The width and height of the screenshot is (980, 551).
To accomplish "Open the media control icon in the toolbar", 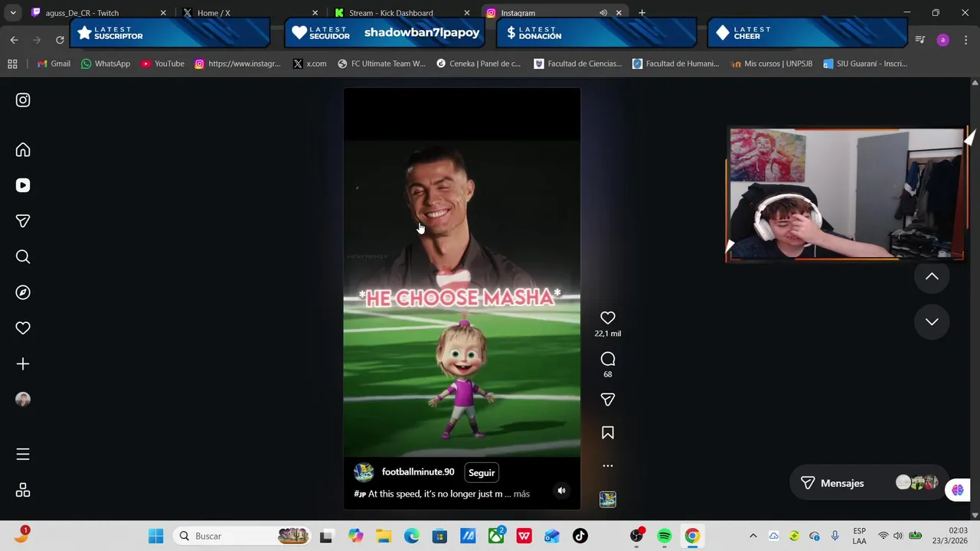I will 920,40.
